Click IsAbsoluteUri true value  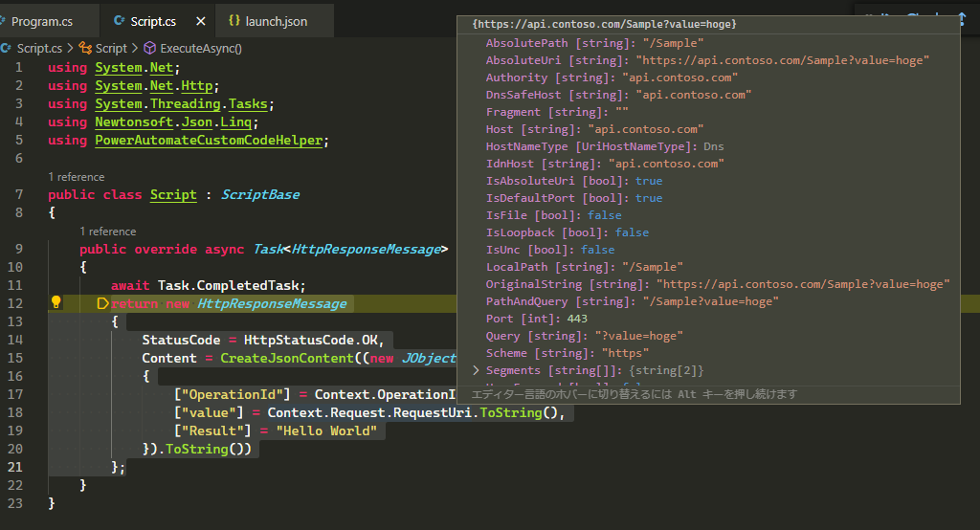click(649, 181)
